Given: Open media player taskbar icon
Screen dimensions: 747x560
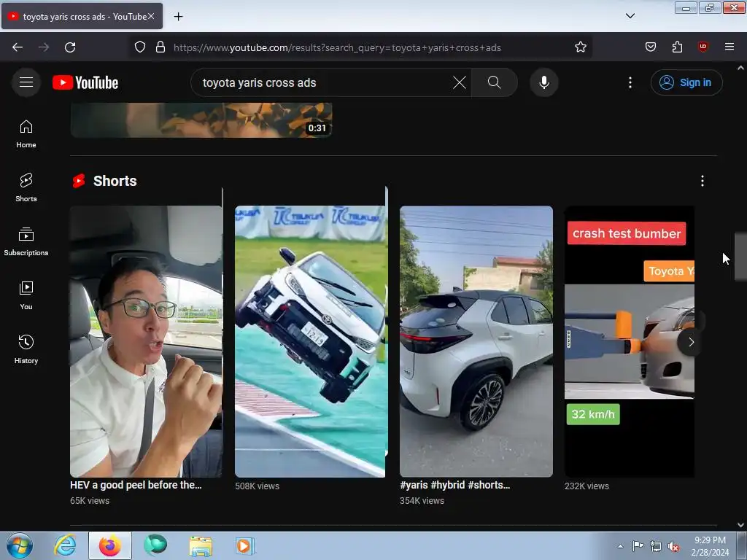Looking at the screenshot, I should (x=244, y=545).
